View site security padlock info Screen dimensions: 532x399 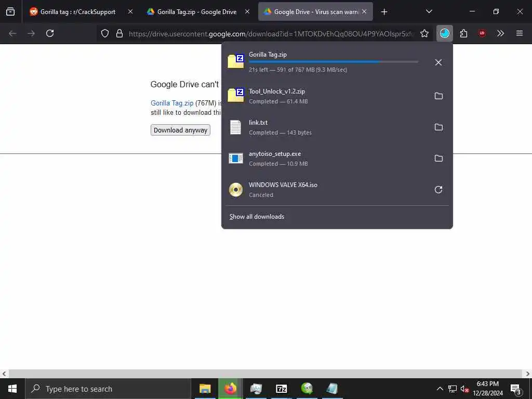[x=119, y=33]
